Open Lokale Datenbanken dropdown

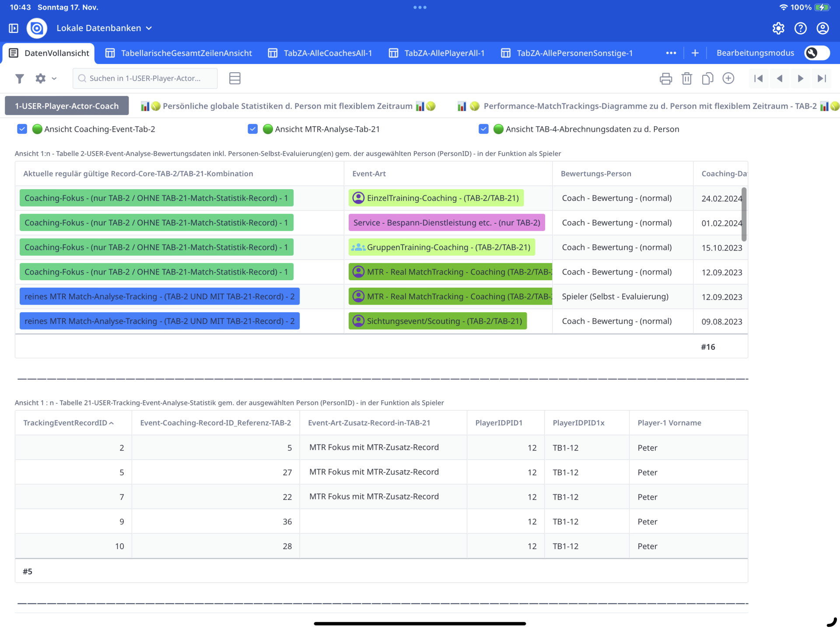104,28
